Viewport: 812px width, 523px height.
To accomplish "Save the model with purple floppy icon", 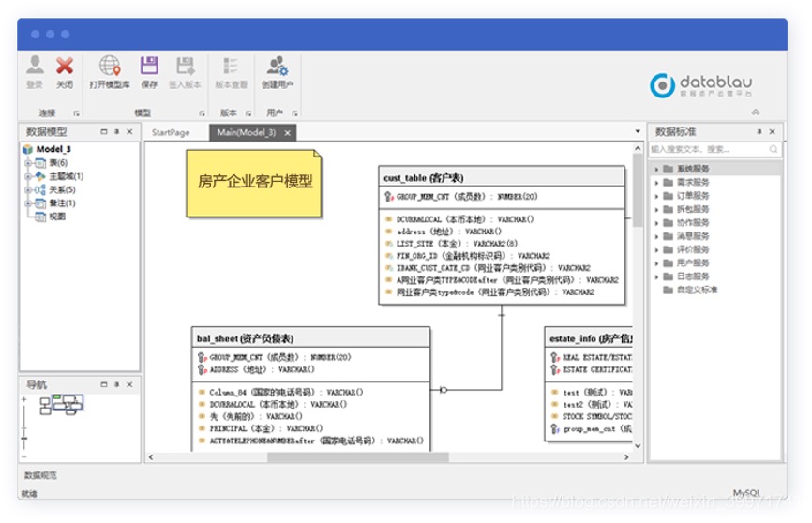I will (149, 66).
